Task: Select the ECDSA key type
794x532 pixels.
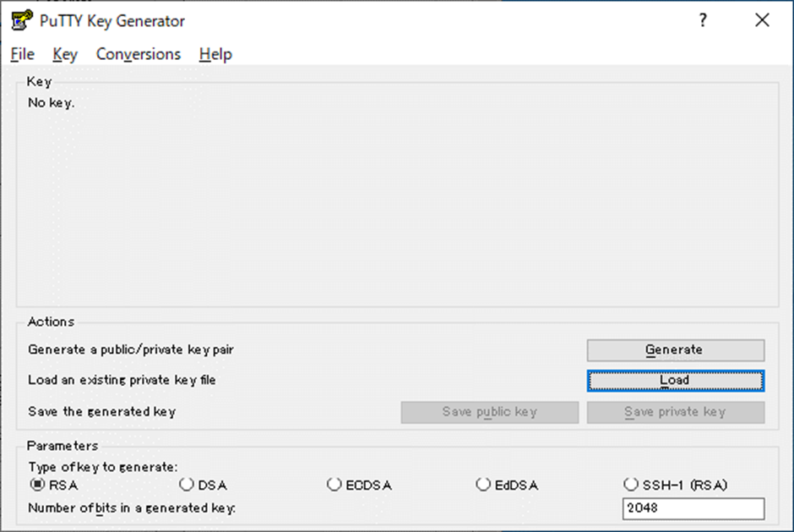Action: (x=359, y=485)
